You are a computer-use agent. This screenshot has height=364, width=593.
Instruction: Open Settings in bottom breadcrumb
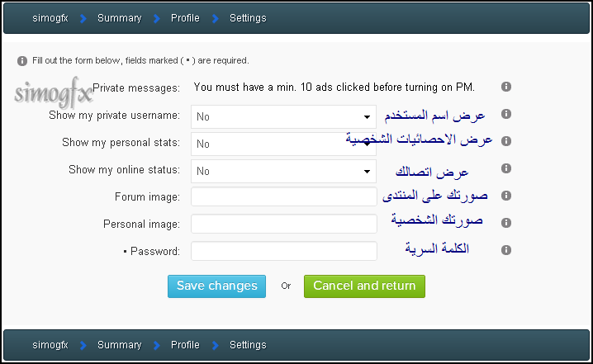(248, 345)
